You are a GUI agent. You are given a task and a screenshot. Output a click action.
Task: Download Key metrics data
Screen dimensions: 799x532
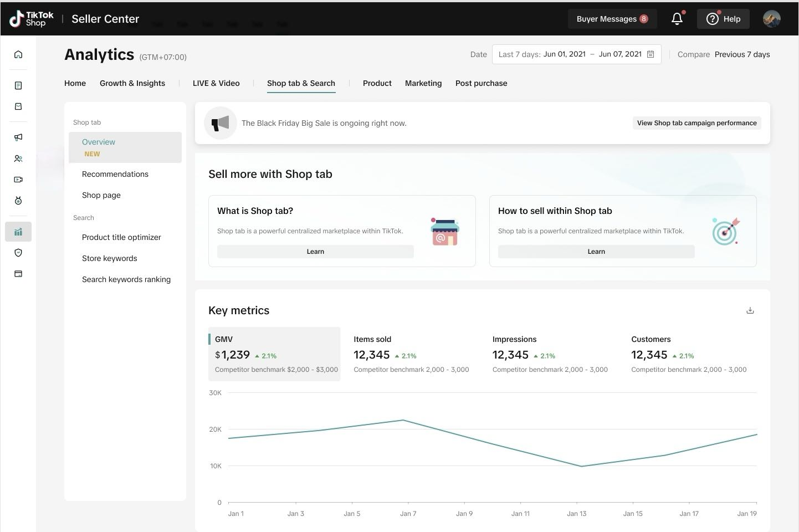[750, 310]
